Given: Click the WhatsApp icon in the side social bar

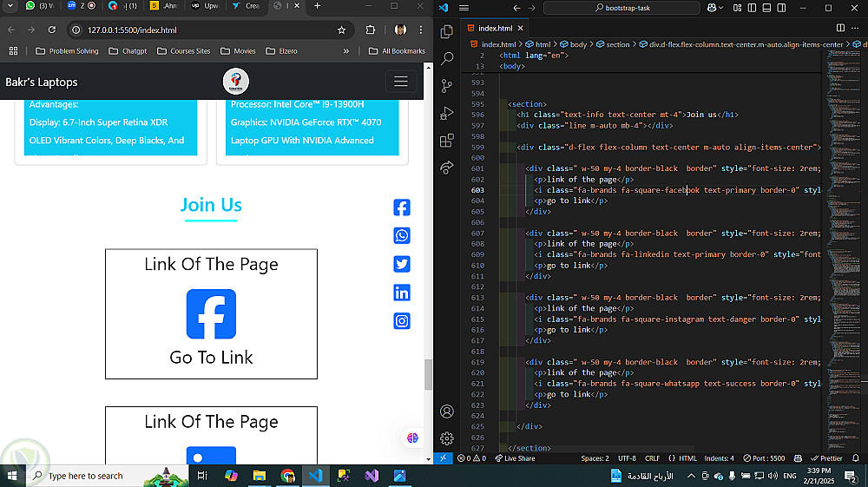Looking at the screenshot, I should (402, 236).
